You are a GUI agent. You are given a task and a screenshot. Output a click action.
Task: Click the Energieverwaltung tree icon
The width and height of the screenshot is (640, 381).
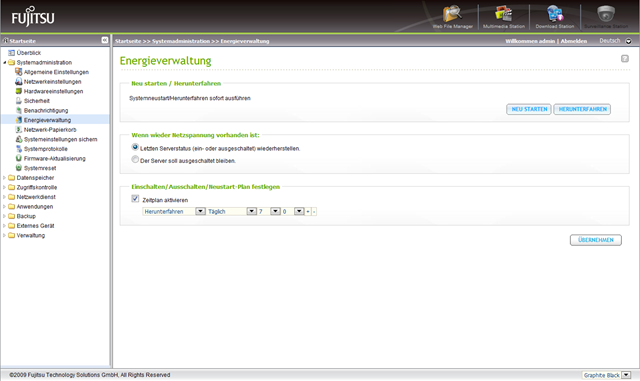tap(18, 120)
